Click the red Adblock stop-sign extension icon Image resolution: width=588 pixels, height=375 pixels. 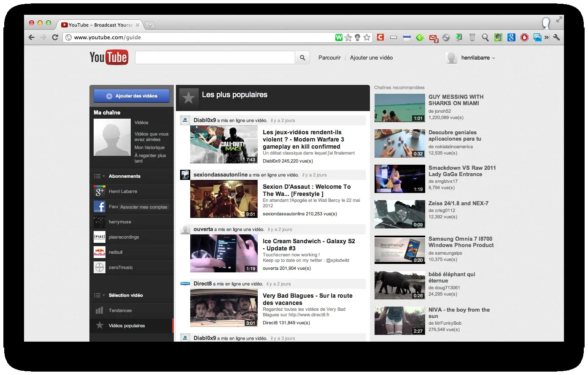coord(524,38)
